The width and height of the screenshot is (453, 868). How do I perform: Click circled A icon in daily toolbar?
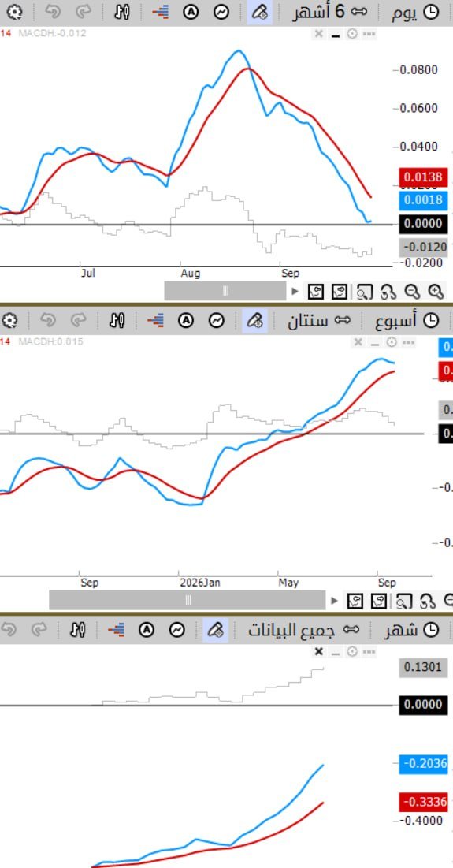pos(191,12)
